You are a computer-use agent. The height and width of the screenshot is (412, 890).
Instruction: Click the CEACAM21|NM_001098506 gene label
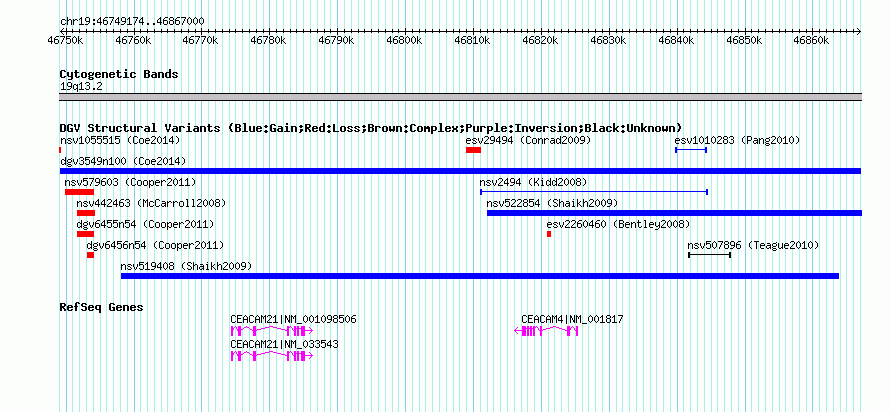pos(293,319)
